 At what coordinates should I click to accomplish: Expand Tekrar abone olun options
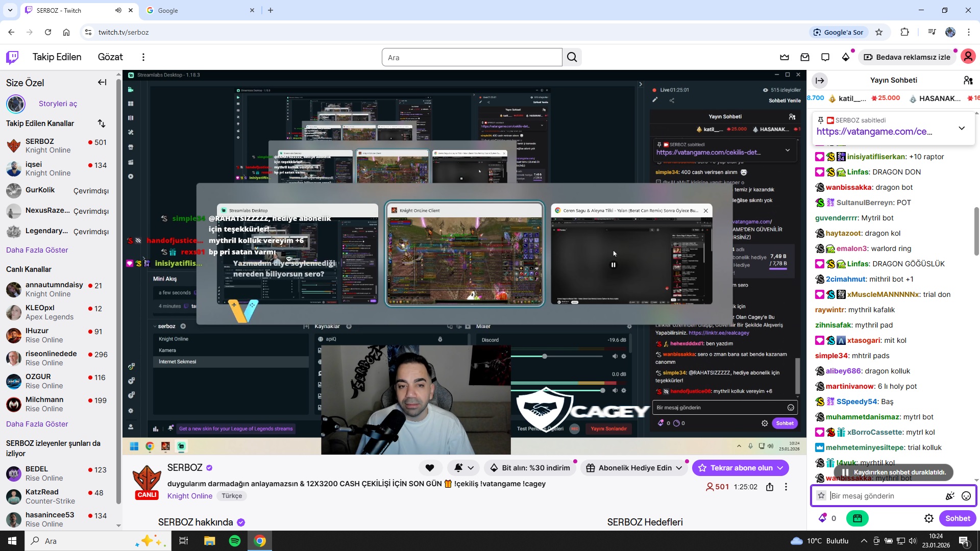(x=780, y=468)
